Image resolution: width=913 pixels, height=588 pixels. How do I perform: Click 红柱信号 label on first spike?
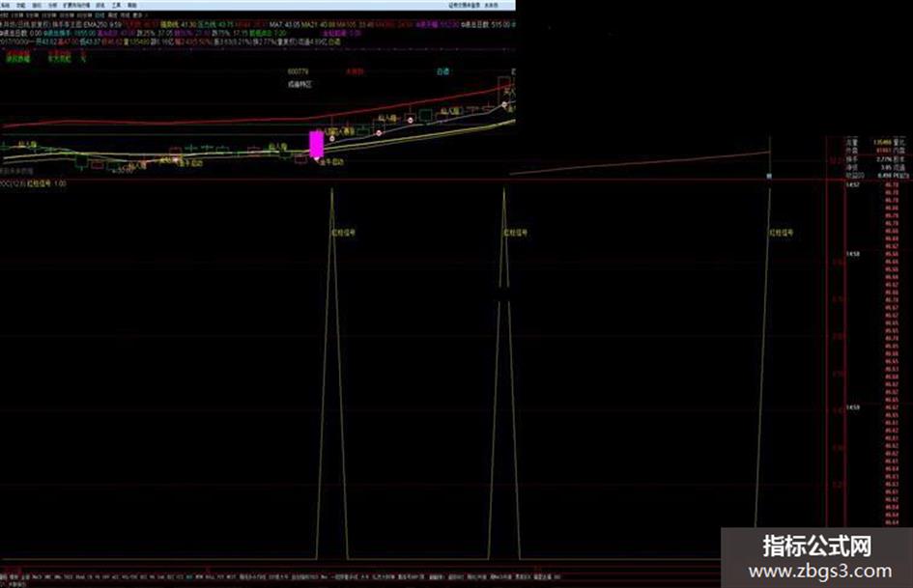click(x=344, y=233)
